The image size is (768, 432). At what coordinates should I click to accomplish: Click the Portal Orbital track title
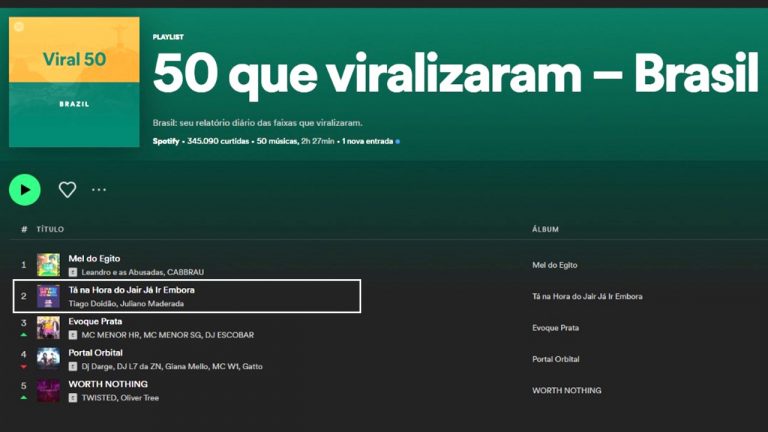click(96, 353)
